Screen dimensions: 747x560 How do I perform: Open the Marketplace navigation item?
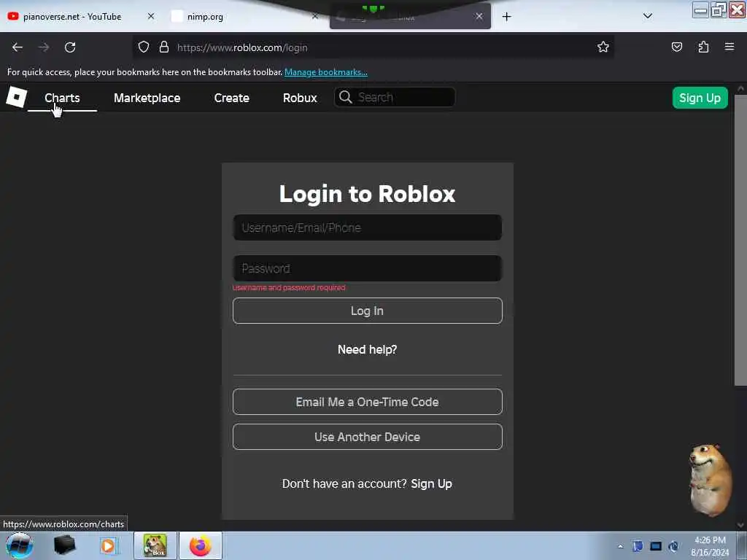[x=147, y=98]
